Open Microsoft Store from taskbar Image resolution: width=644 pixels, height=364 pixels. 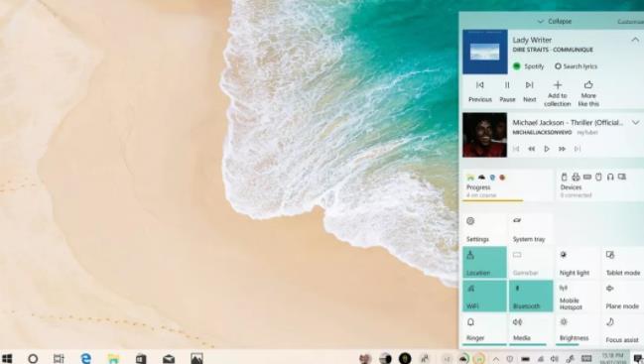141,358
